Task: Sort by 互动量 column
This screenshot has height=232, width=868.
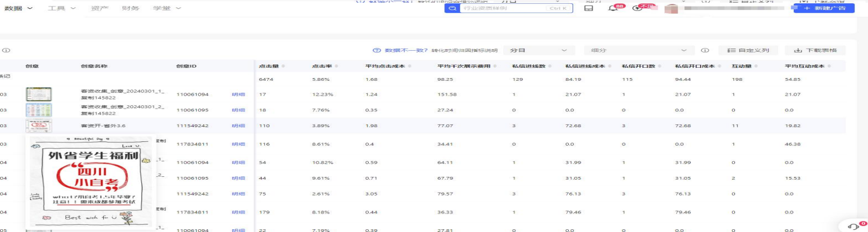Action: (x=756, y=66)
